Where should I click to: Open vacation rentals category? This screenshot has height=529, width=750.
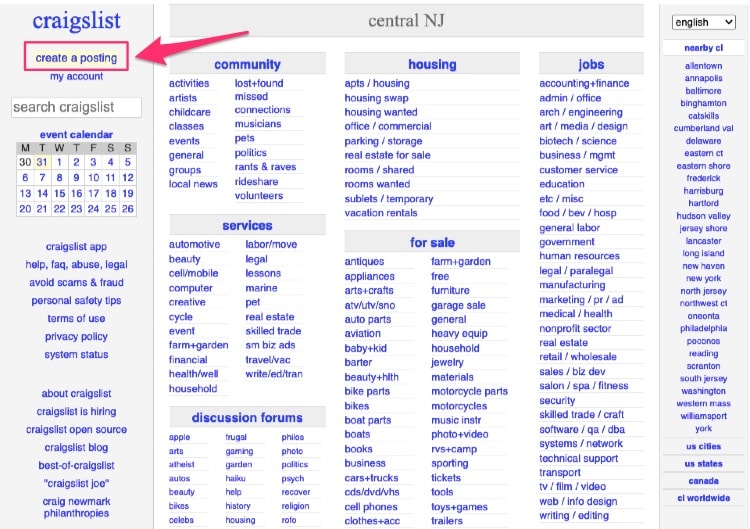[x=381, y=213]
